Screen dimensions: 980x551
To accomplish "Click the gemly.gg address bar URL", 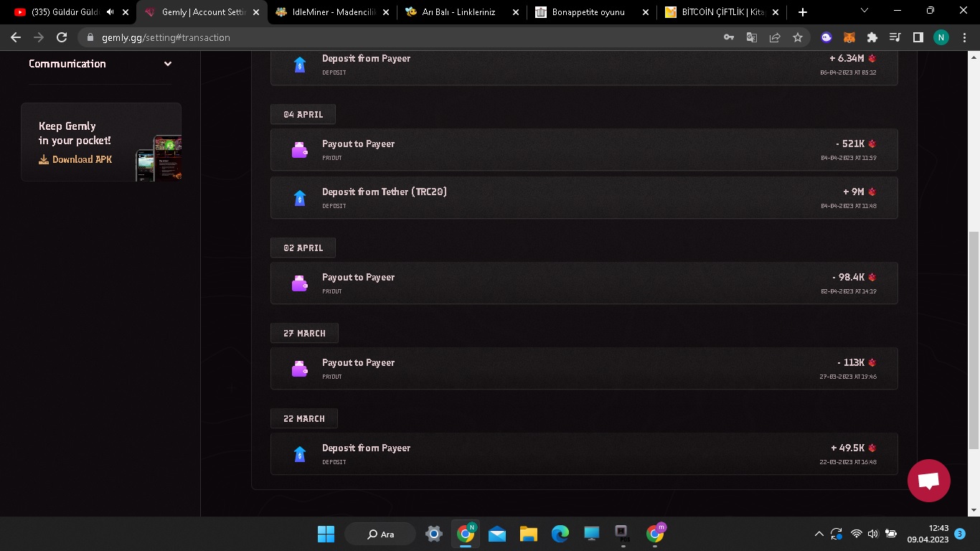I will click(166, 37).
